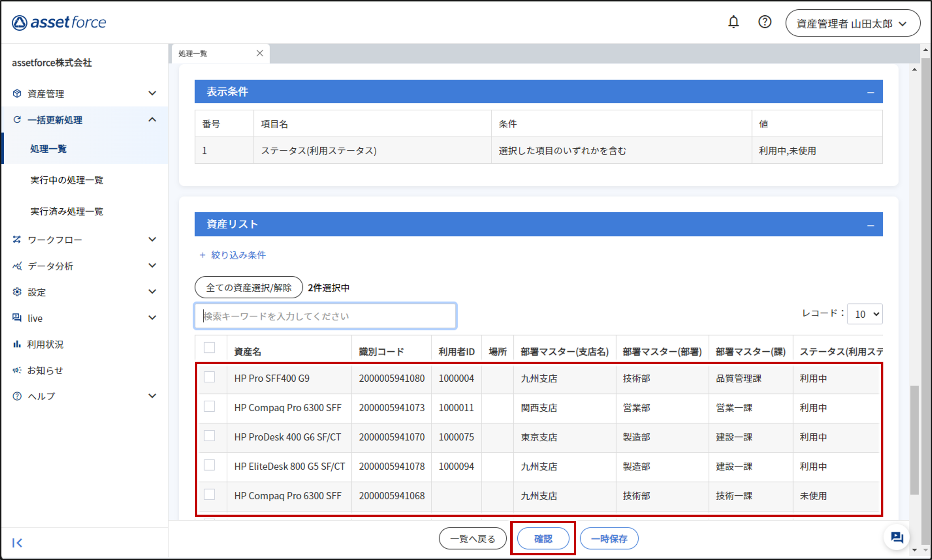
Task: Open the floating chat bubble button
Action: click(897, 537)
